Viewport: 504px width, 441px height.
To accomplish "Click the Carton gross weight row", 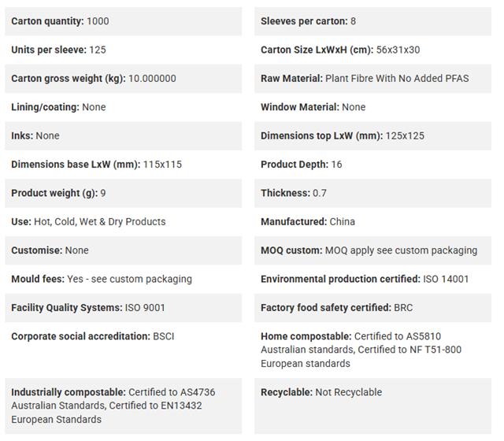I will [x=124, y=79].
